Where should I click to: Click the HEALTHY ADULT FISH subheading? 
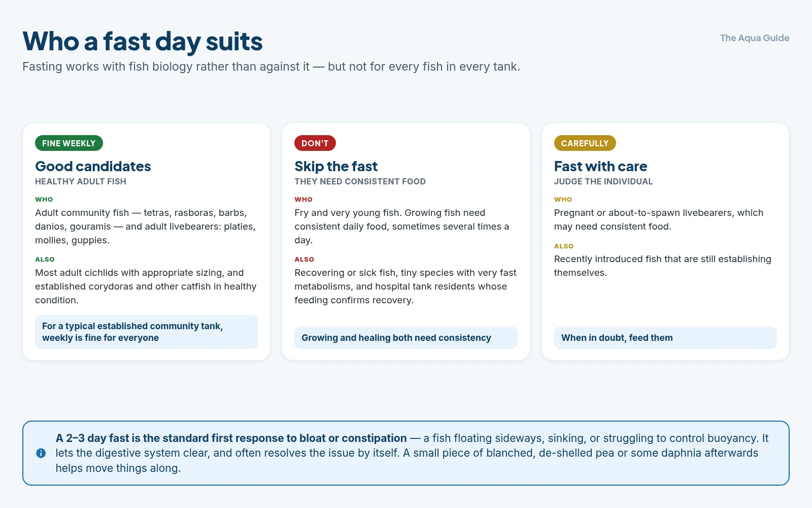coord(81,181)
